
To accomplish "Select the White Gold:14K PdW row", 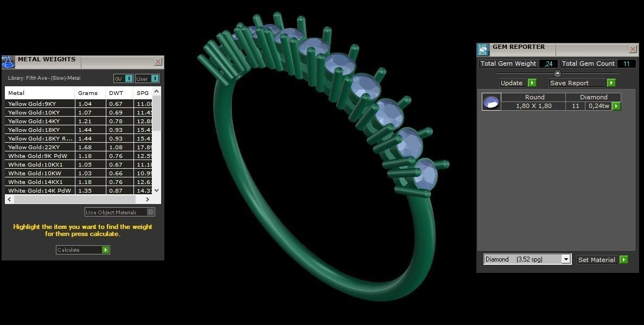I will [x=79, y=190].
